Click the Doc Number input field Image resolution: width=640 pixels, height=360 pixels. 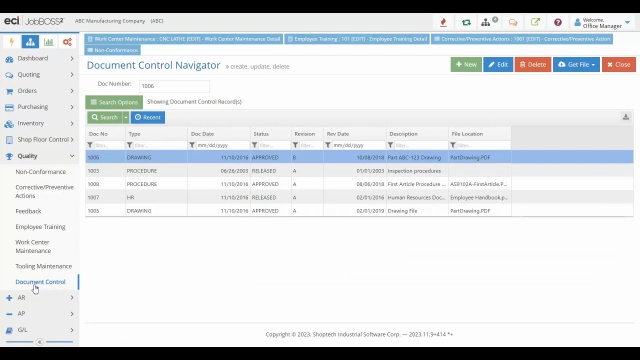click(174, 86)
